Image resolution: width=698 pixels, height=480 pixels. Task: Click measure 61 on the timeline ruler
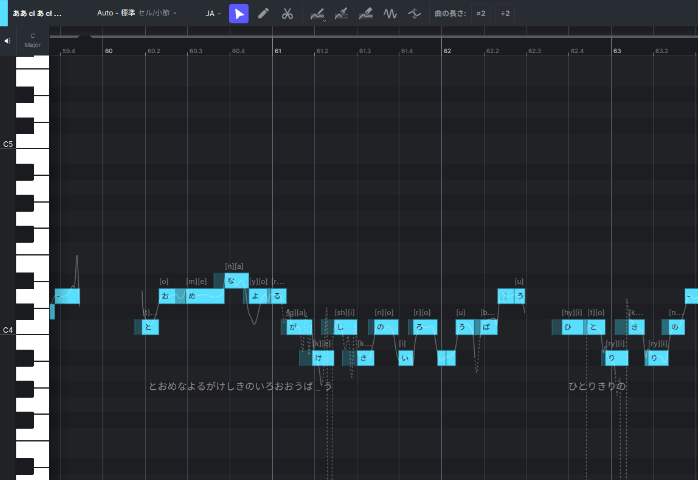pos(278,50)
